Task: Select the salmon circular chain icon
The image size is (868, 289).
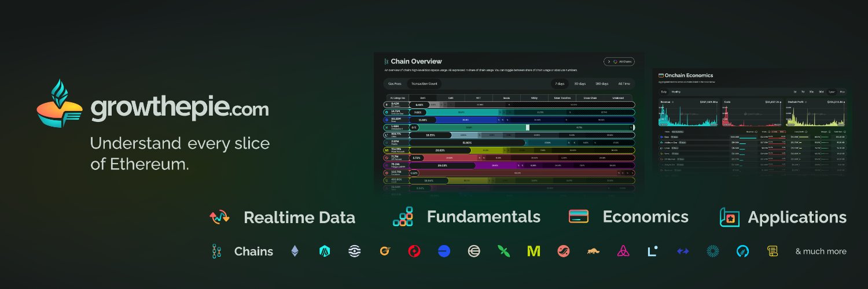Action: point(564,251)
